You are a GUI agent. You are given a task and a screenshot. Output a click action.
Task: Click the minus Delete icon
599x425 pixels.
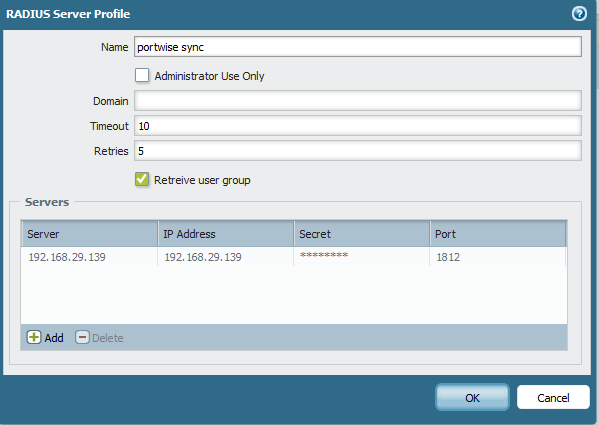(82, 337)
